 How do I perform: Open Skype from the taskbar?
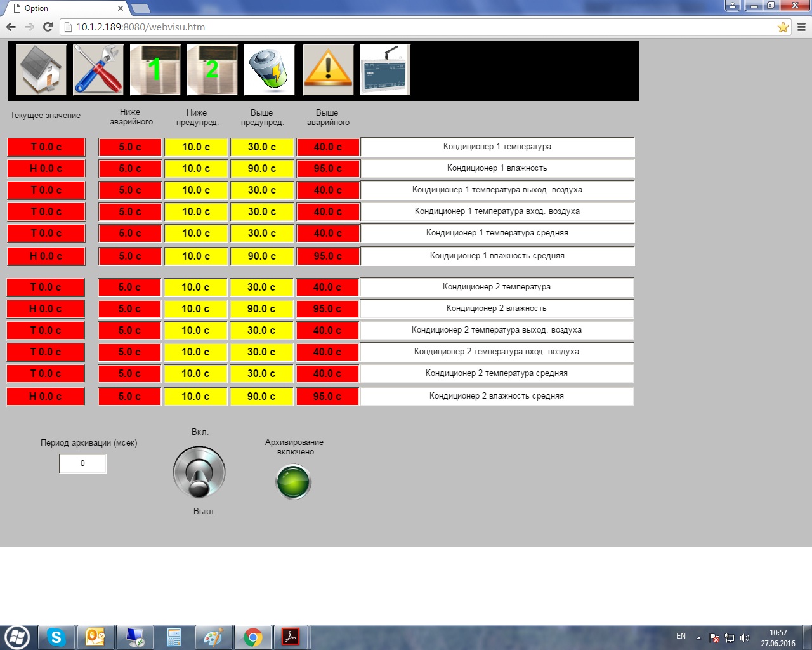56,637
